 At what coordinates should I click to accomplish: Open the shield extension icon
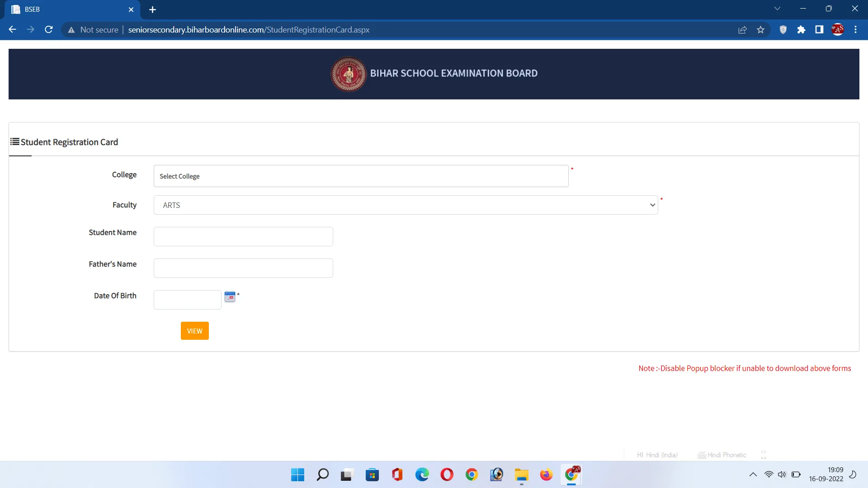tap(783, 30)
